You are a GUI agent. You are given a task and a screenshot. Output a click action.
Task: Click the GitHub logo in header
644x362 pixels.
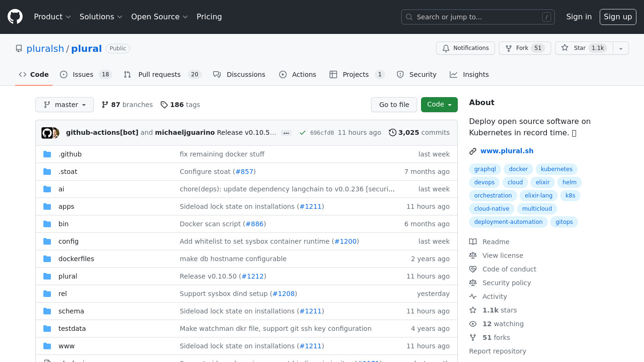[15, 17]
